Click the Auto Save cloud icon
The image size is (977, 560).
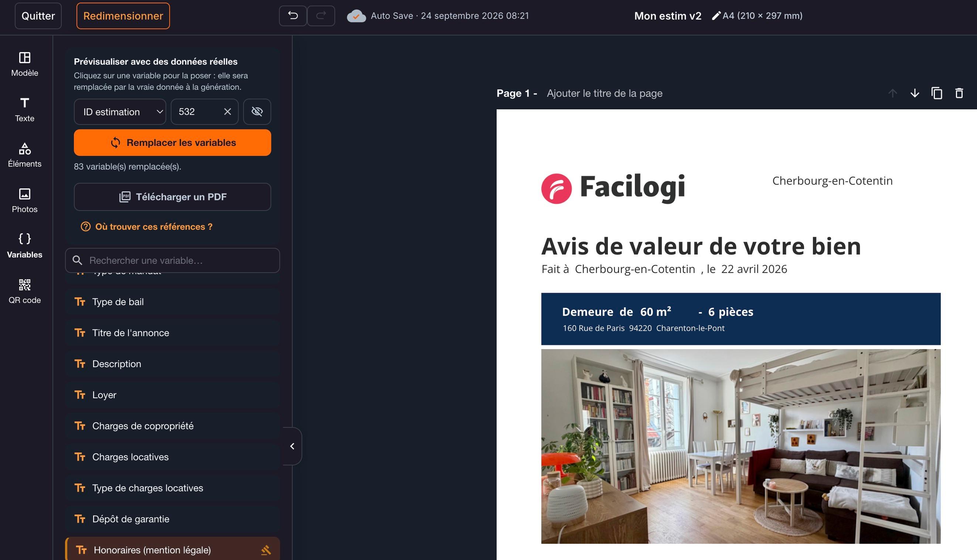click(x=356, y=16)
